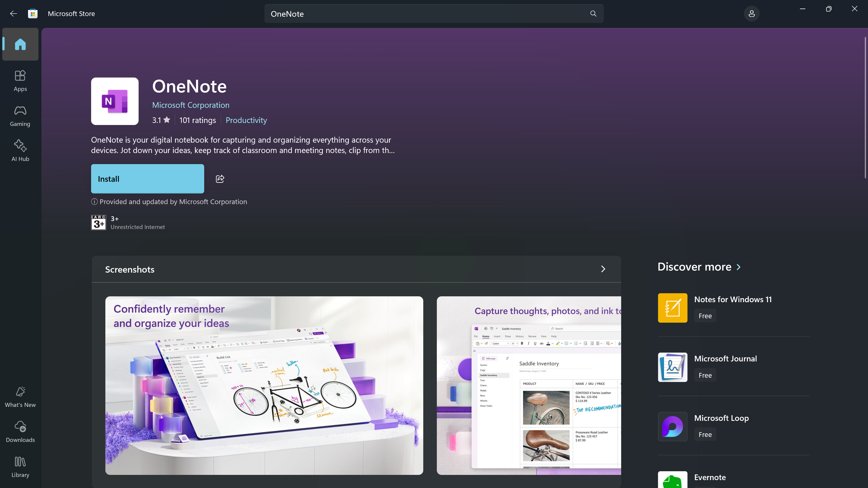868x488 pixels.
Task: Click the IARC 3+ rating badge
Action: (98, 223)
